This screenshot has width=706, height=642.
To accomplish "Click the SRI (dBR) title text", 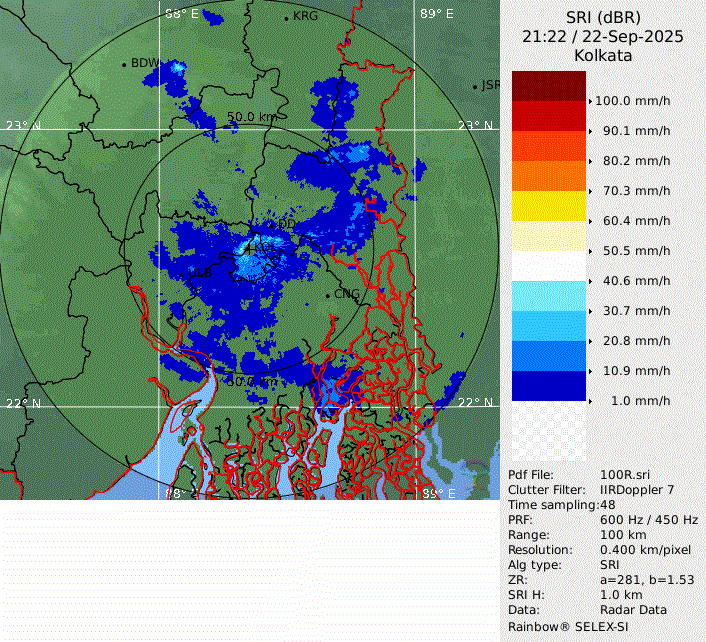I will [x=602, y=17].
